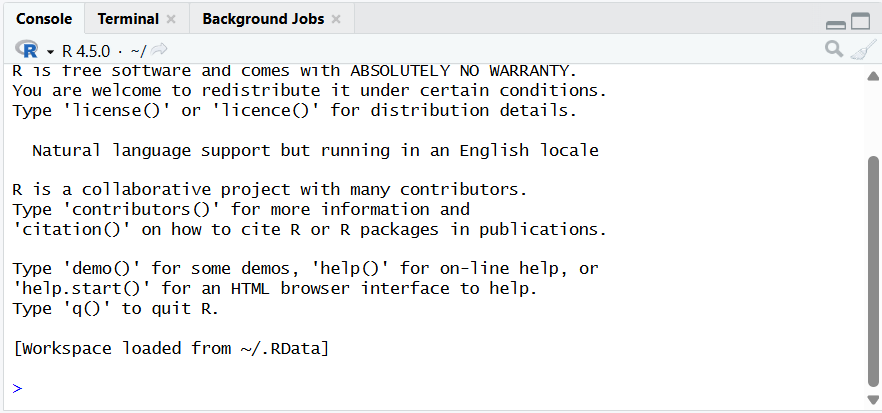
Task: Maximize the console pane
Action: [x=860, y=21]
